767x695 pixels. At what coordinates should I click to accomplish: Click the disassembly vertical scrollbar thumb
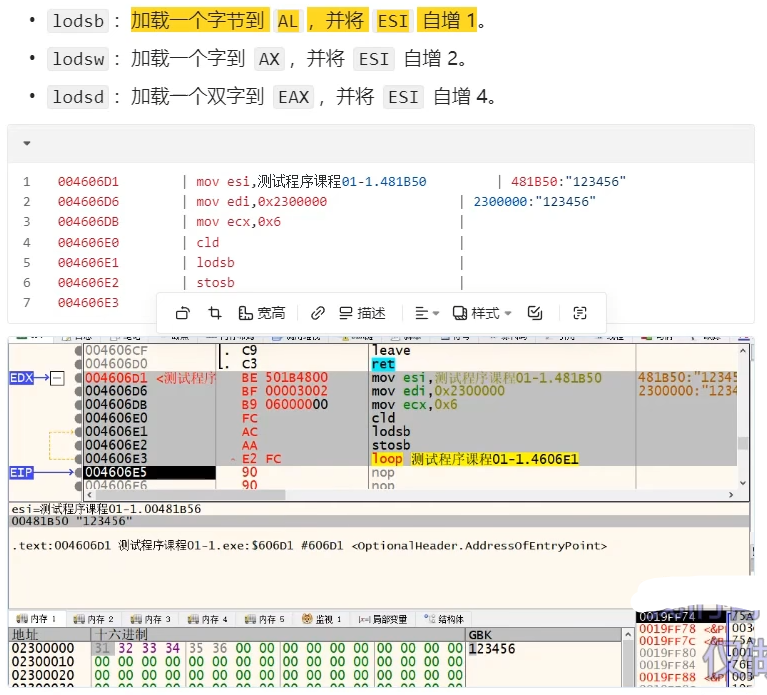point(742,444)
